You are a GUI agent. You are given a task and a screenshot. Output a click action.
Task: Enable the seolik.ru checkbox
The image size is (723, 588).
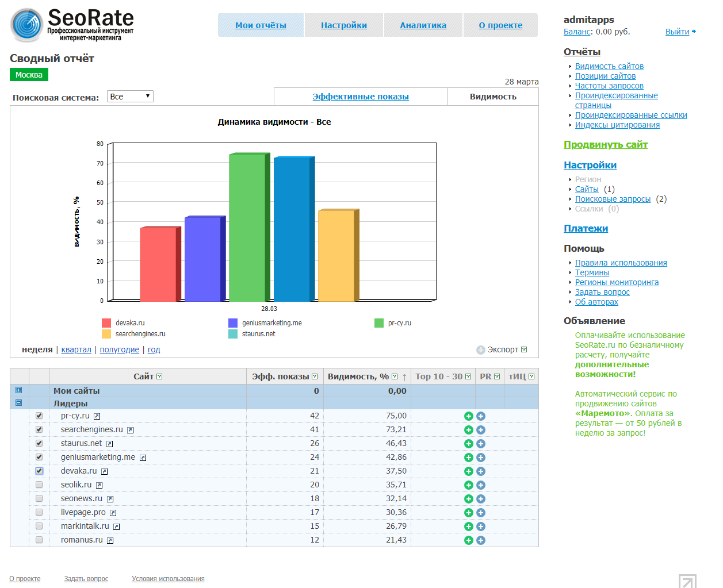[x=39, y=485]
